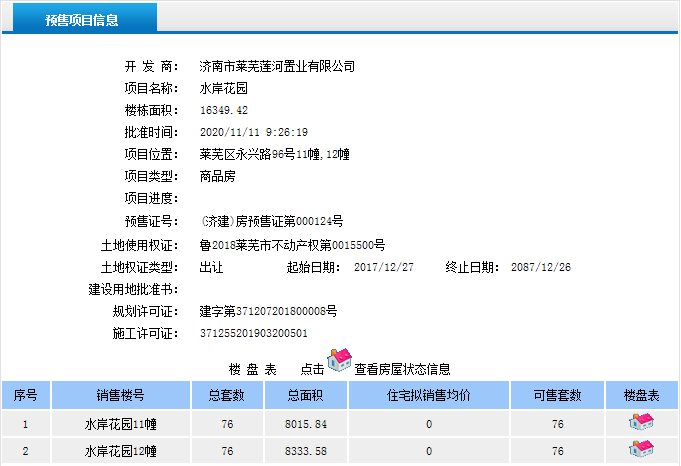Click the 查看房屋状态信息 text
This screenshot has width=681, height=466.
pos(402,369)
